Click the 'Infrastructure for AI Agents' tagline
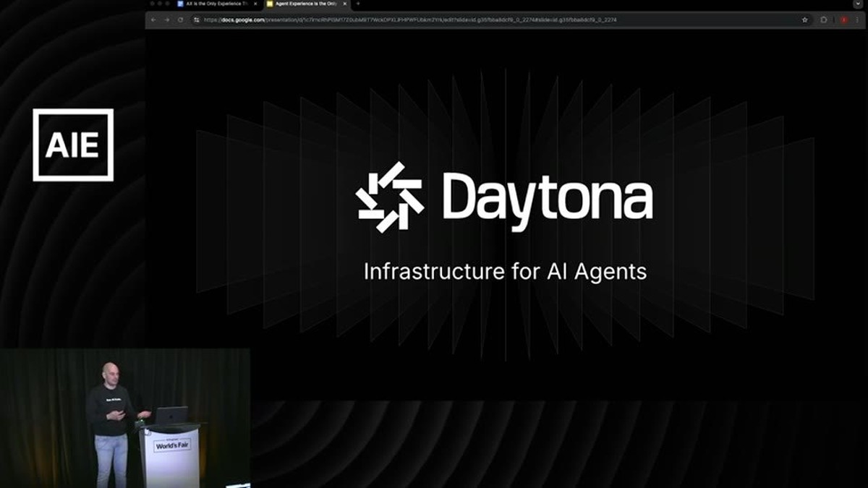Image resolution: width=868 pixels, height=488 pixels. 505,272
